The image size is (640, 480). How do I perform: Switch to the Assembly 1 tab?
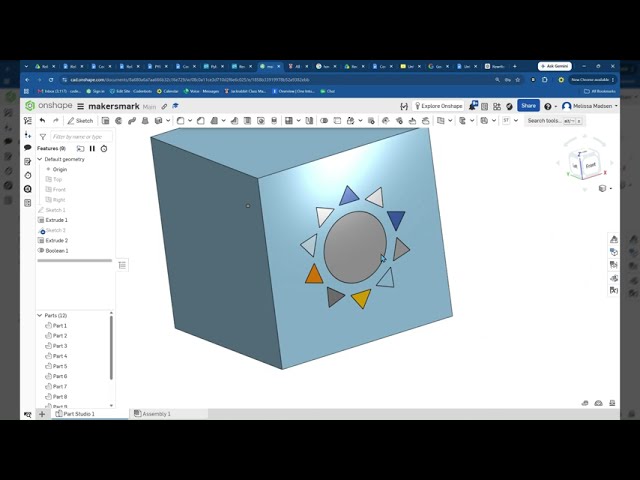coord(152,414)
